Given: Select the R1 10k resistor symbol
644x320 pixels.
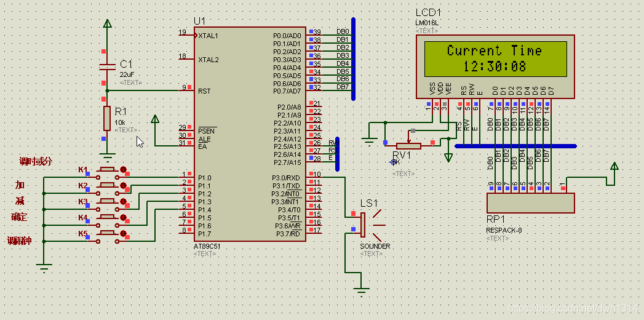Looking at the screenshot, I should 107,118.
